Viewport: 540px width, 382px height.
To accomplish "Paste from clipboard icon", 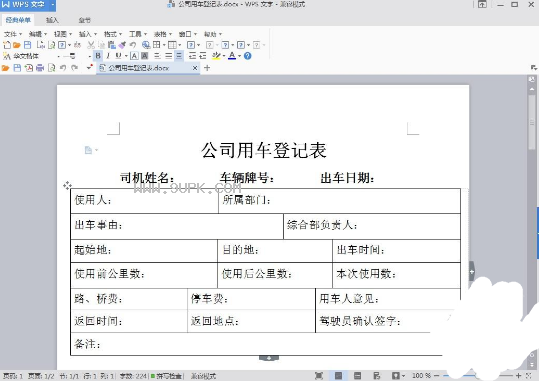I will (x=112, y=45).
